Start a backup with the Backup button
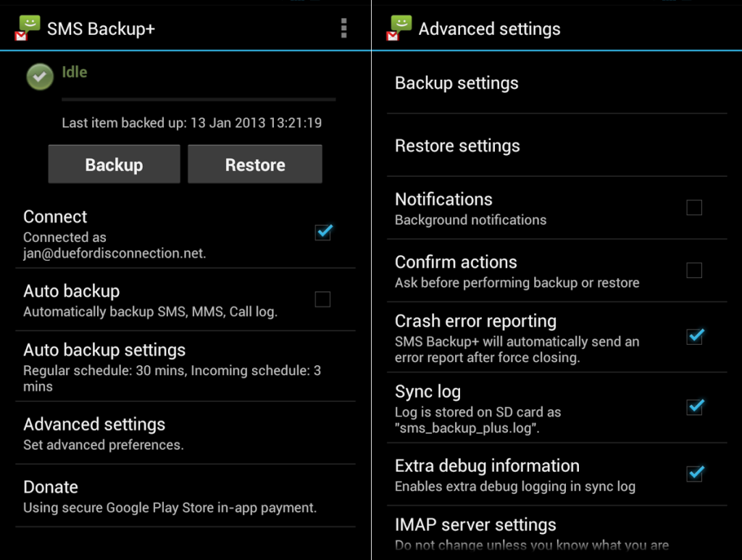The height and width of the screenshot is (560, 742). [x=114, y=164]
